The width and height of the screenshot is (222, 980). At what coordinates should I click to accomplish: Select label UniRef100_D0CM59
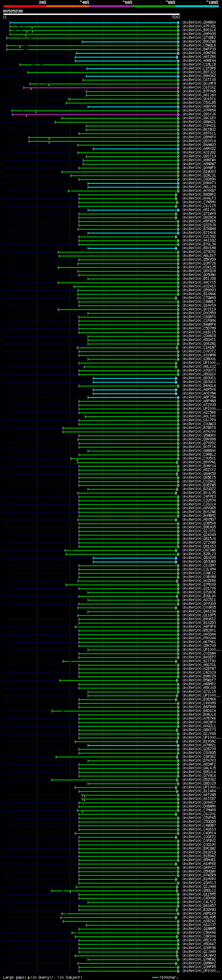(x=199, y=313)
